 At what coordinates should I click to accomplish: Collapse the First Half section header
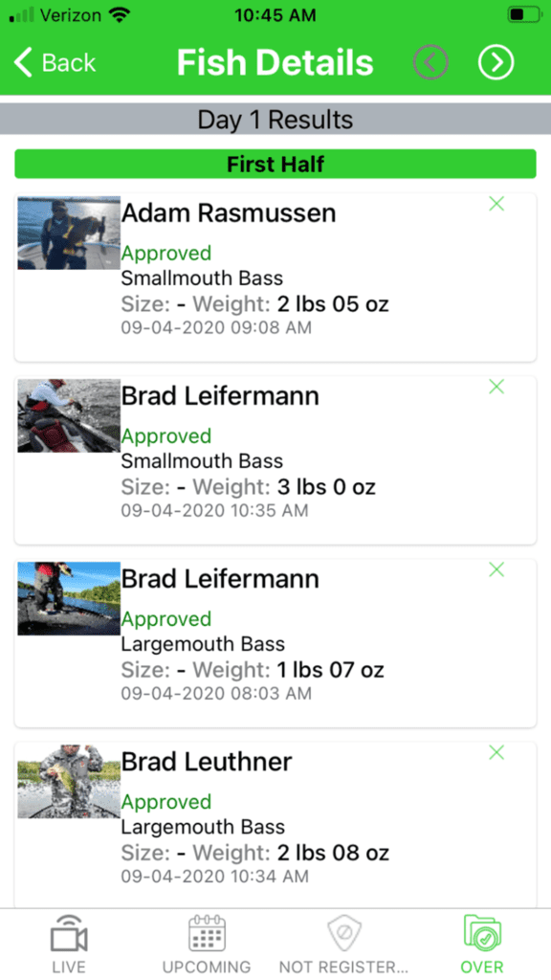[x=275, y=164]
